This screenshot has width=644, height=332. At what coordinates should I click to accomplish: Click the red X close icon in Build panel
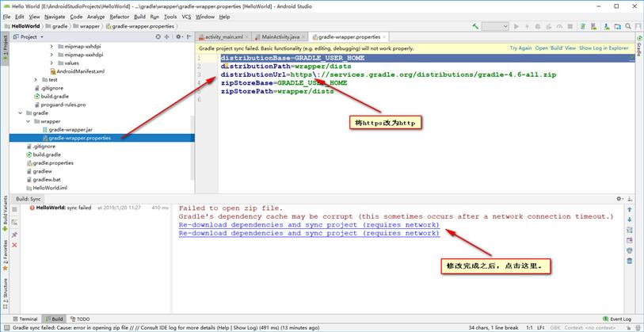(14, 245)
